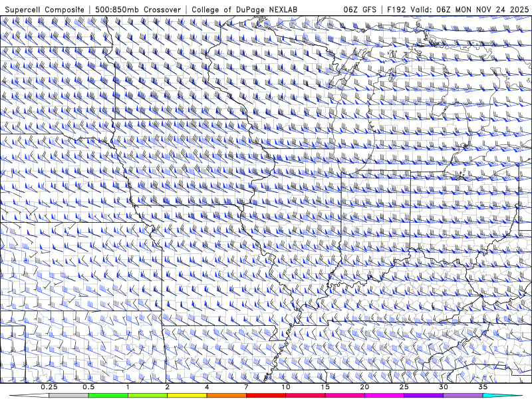Screen dimensions: 532x399
Task: Click the '0.25' scale label
Action: click(49, 387)
